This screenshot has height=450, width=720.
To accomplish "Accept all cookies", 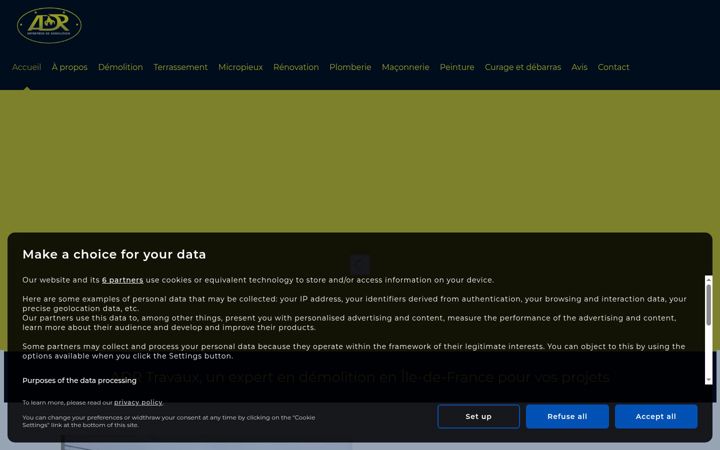I will (656, 416).
